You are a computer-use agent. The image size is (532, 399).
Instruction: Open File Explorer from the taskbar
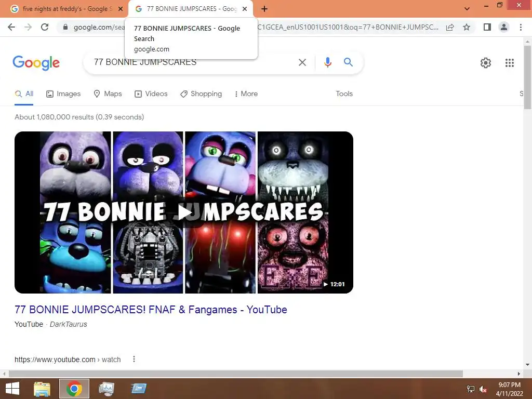click(42, 389)
